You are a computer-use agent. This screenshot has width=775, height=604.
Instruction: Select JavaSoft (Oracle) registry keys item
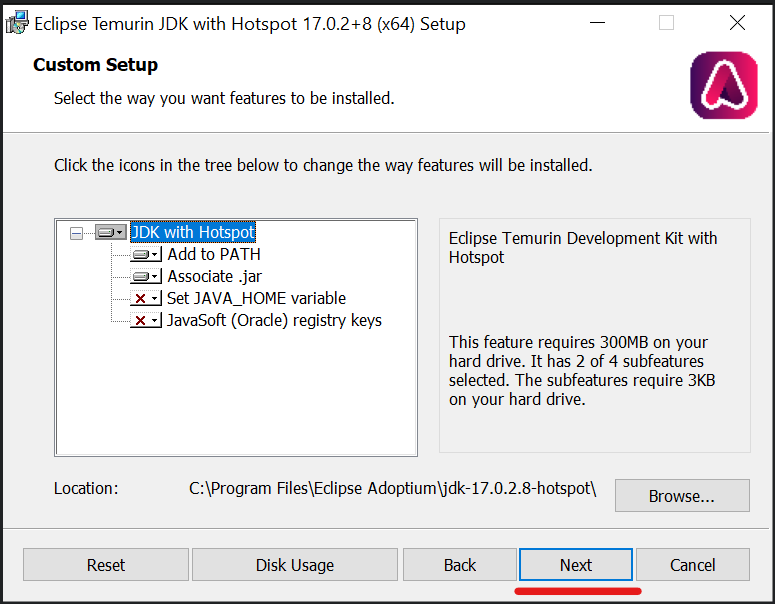pyautogui.click(x=274, y=320)
